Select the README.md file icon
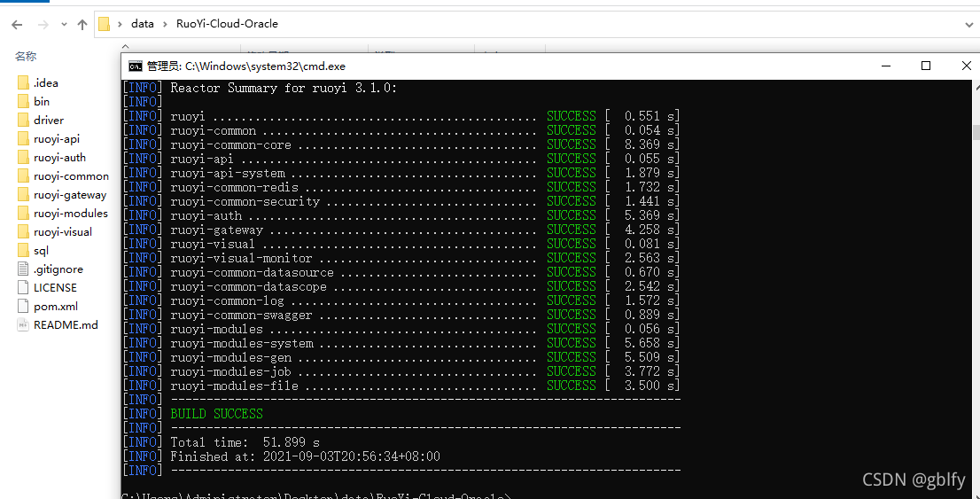Image resolution: width=980 pixels, height=499 pixels. (23, 325)
